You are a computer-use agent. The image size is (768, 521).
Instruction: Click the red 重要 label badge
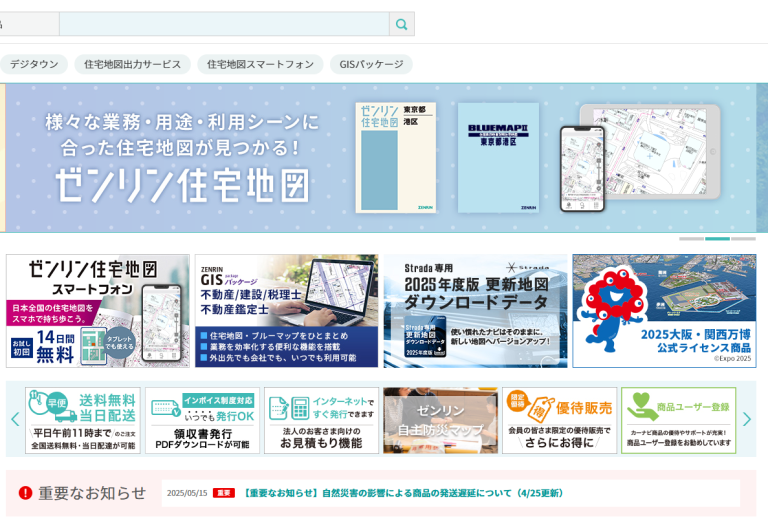(x=224, y=493)
